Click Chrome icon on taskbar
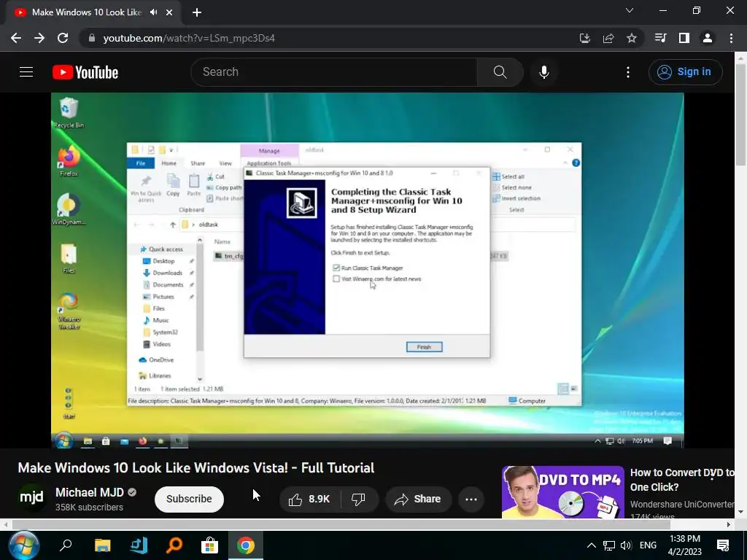Viewport: 747px width, 560px height. pos(245,545)
